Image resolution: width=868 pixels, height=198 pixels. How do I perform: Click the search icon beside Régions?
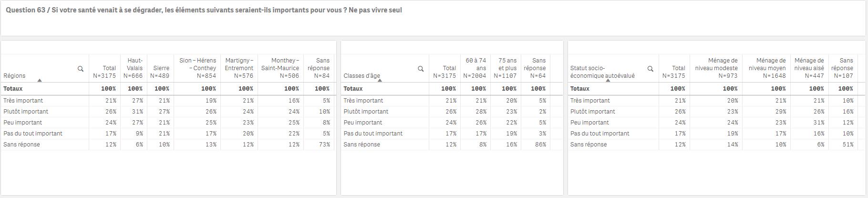81,69
